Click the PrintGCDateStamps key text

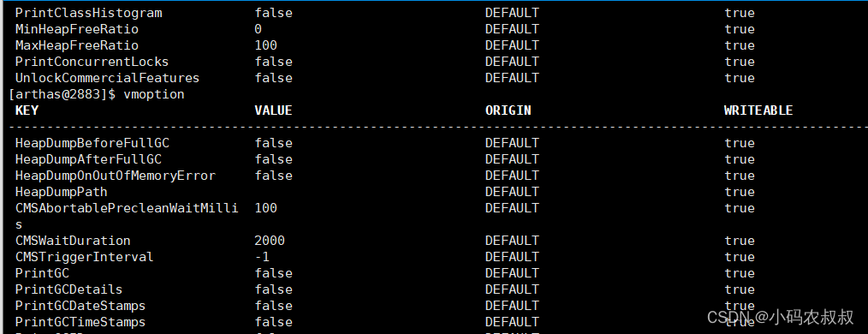tap(80, 306)
